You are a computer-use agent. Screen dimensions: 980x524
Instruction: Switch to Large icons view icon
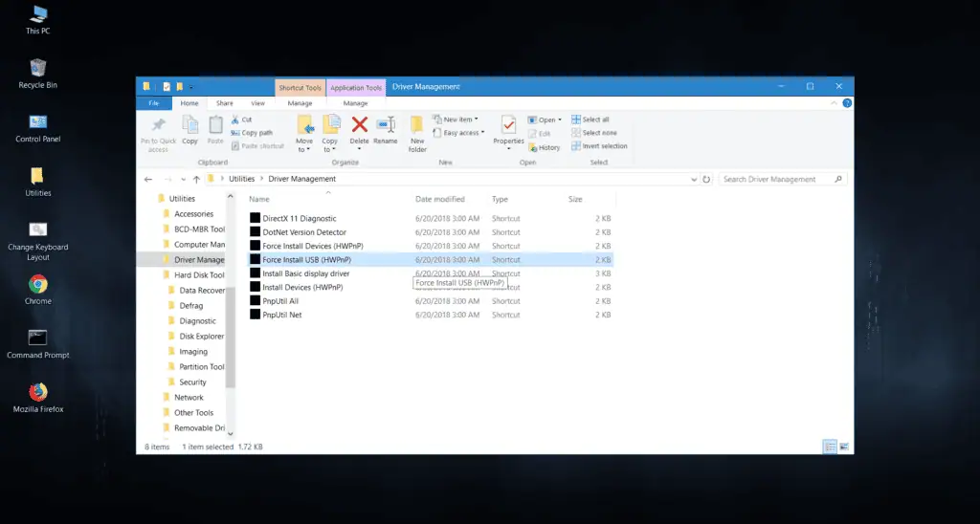pyautogui.click(x=844, y=447)
